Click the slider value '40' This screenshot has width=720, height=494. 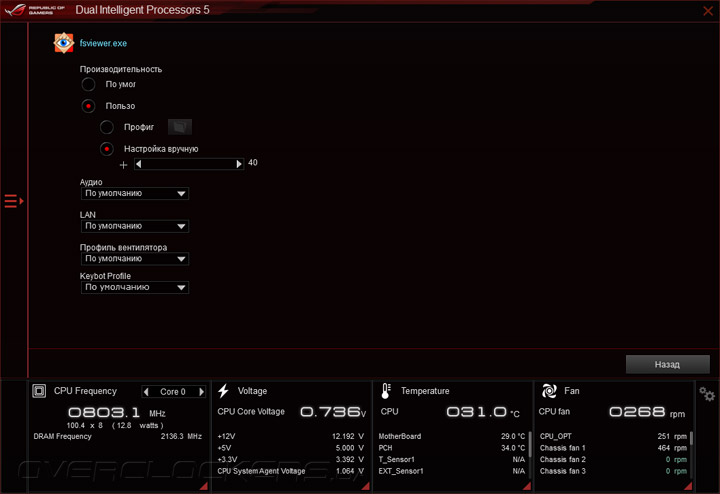[x=253, y=163]
